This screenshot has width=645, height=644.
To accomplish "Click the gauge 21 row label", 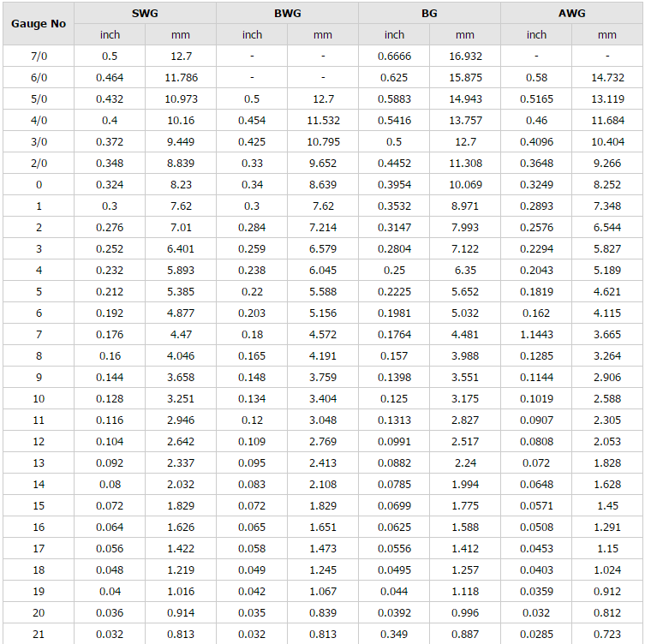I will point(39,635).
